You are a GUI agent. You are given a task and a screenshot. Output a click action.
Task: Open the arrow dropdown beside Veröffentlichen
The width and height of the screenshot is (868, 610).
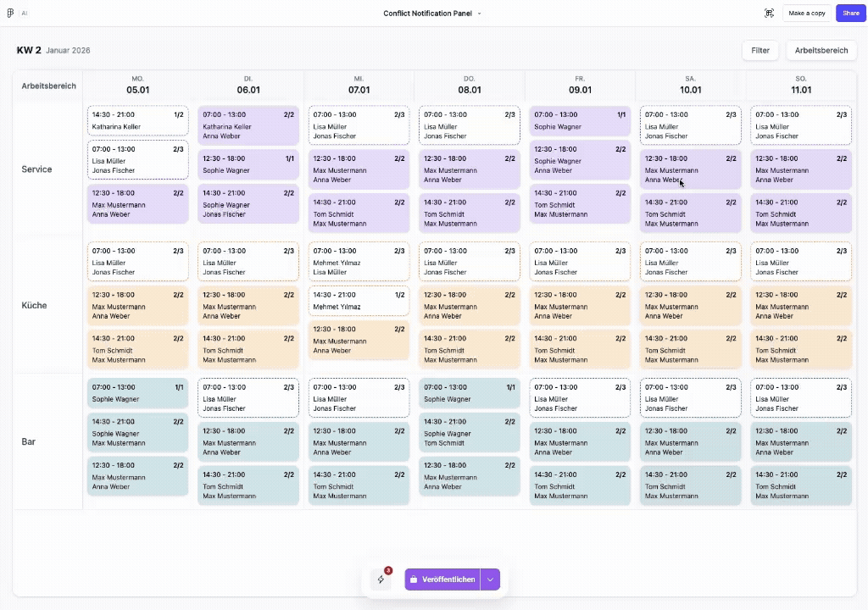point(490,579)
